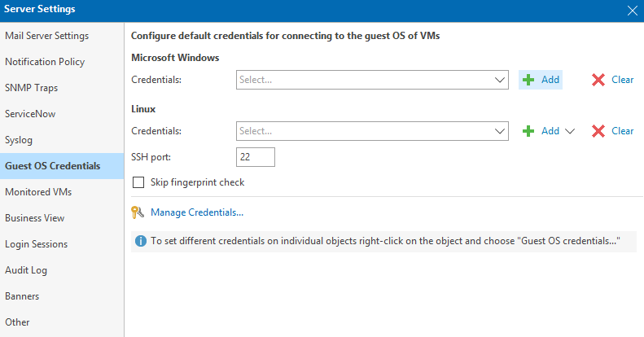Screen dimensions: 644x337
Task: Click the keys icon beside Manage Credentials
Action: click(x=138, y=212)
